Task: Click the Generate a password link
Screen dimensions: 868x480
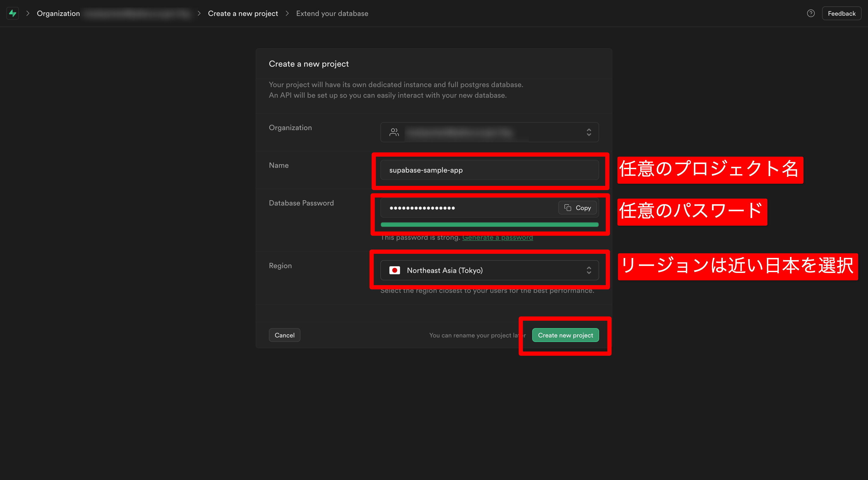Action: pos(497,237)
